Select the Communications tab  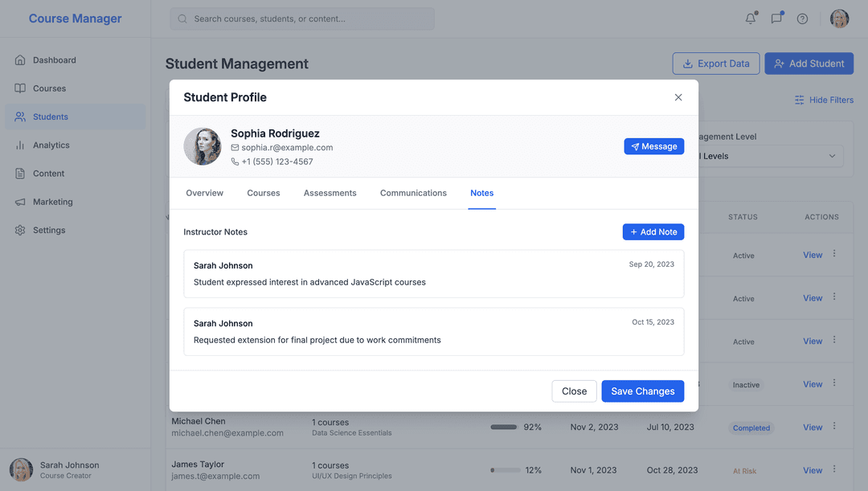[413, 193]
